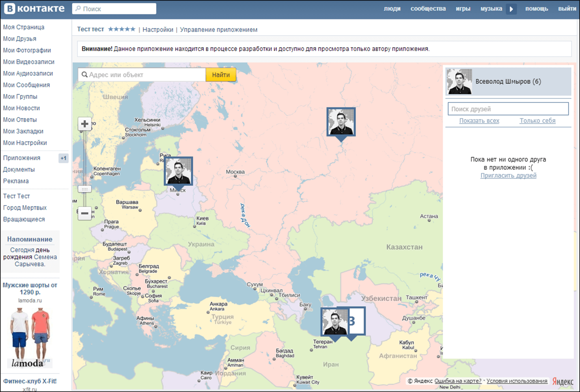
Task: Click the Напоминание heading
Action: [x=30, y=239]
